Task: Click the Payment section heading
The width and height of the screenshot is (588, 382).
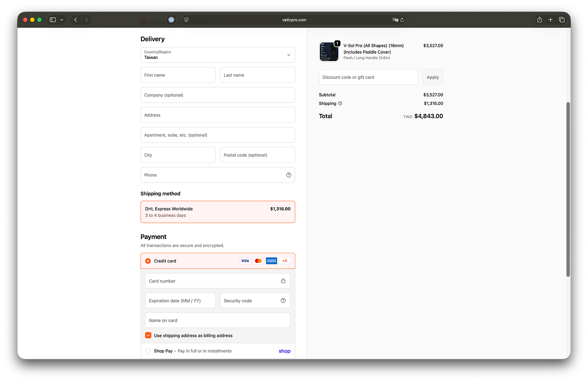Action: pyautogui.click(x=153, y=237)
